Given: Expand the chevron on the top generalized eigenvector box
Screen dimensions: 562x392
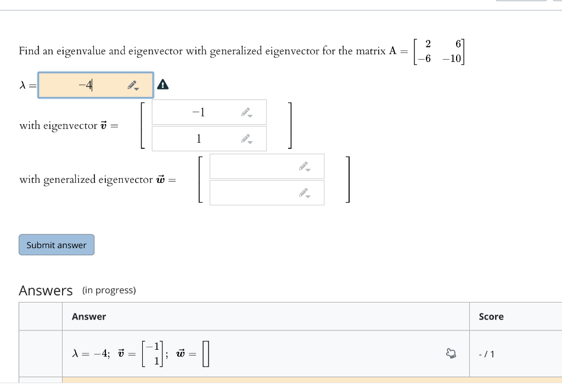Looking at the screenshot, I should pyautogui.click(x=307, y=170).
